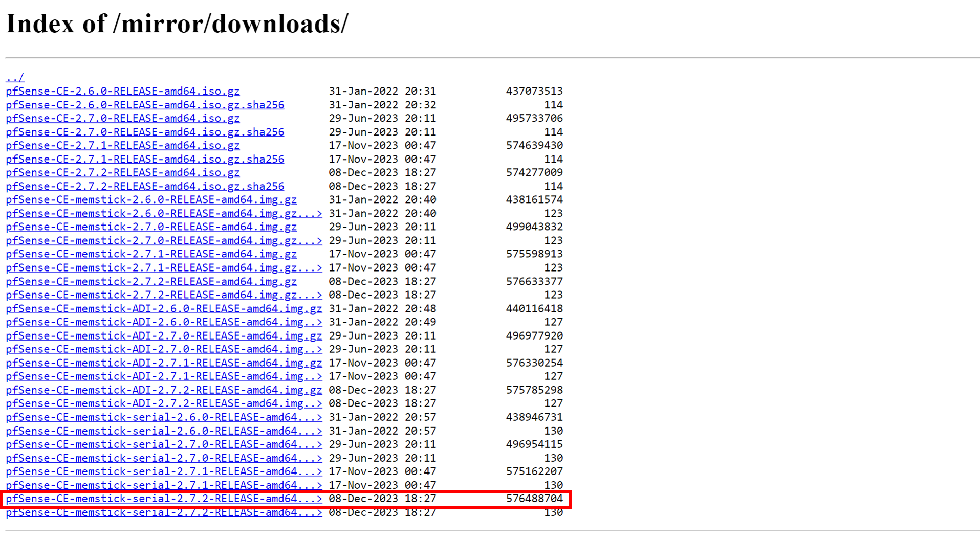Open memstick-serial-2.7.0 link sized 130
This screenshot has height=541, width=980.
[x=164, y=458]
